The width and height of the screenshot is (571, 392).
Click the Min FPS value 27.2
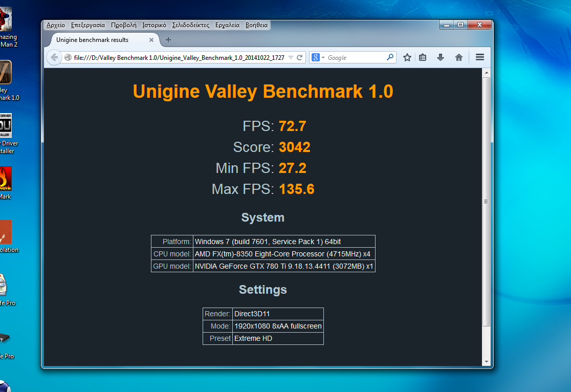pos(293,168)
